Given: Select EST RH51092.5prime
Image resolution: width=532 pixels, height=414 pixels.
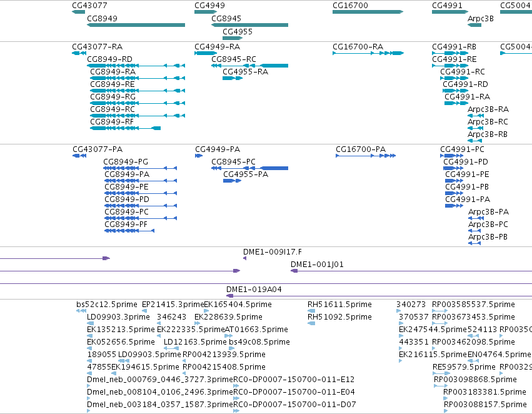Looking at the screenshot, I should 339,317.
